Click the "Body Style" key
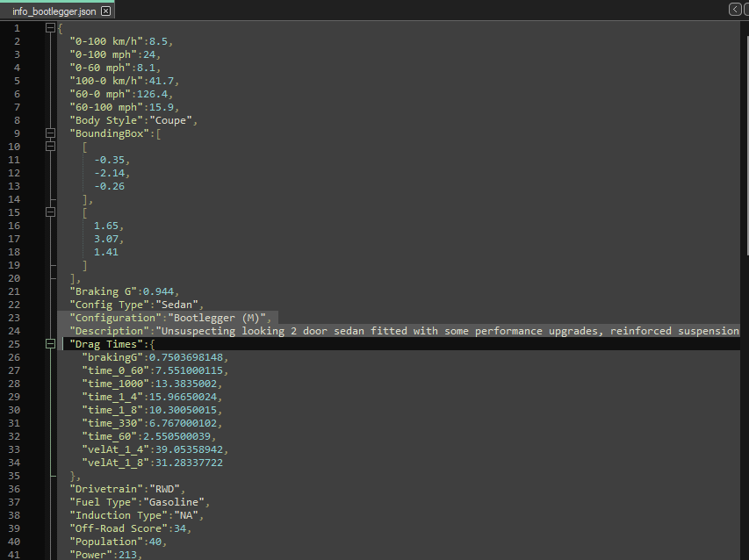This screenshot has width=749, height=560. click(106, 120)
